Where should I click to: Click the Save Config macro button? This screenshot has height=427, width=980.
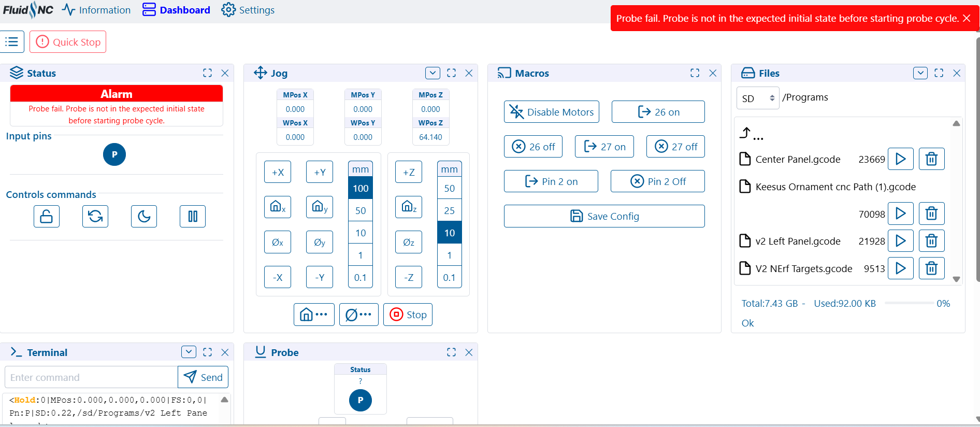[604, 216]
